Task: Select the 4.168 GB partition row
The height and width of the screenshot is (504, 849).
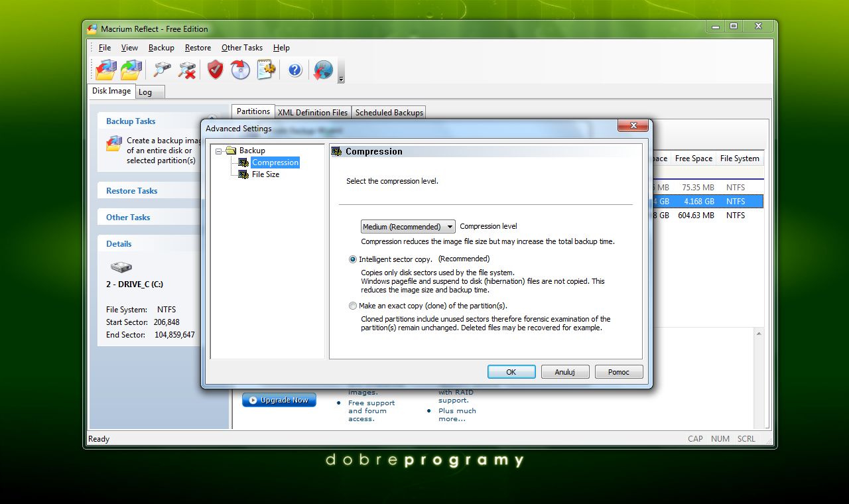Action: [707, 201]
